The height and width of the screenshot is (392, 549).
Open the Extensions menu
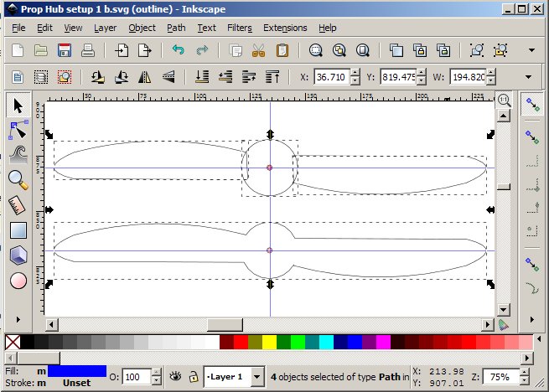(285, 28)
